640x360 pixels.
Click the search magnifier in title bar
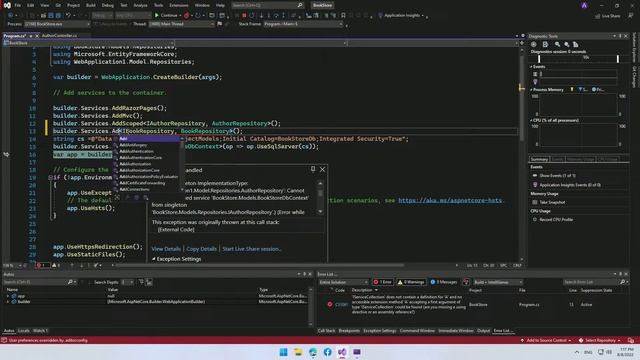click(x=300, y=5)
